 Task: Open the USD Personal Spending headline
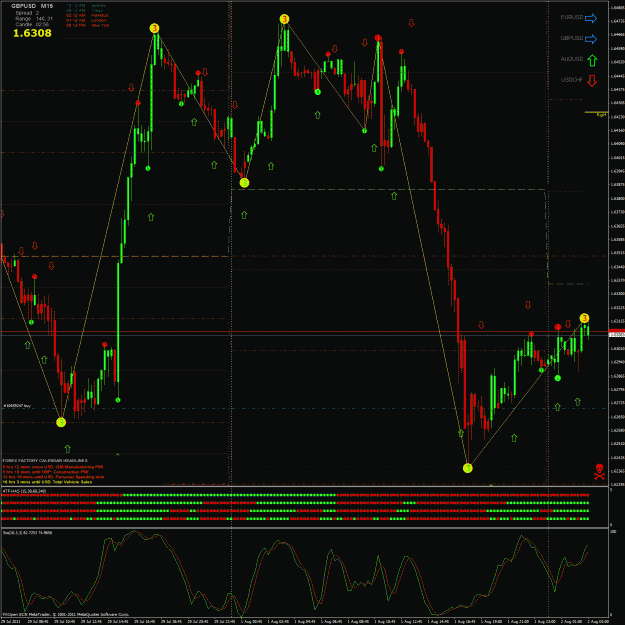pyautogui.click(x=53, y=477)
